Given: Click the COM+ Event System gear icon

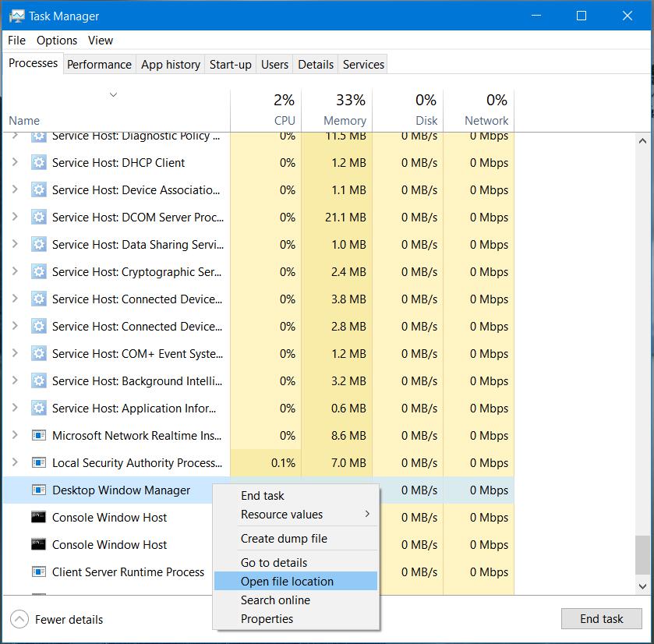Looking at the screenshot, I should [39, 354].
